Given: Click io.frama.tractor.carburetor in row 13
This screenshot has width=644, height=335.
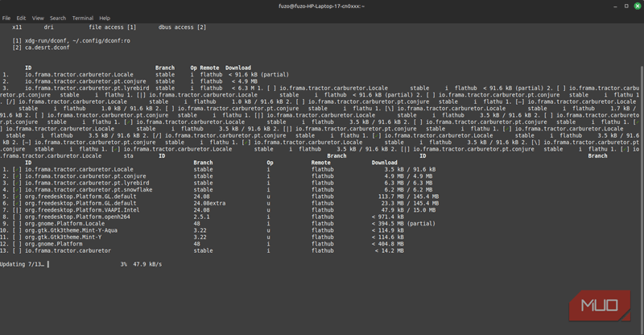Looking at the screenshot, I should click(68, 250).
